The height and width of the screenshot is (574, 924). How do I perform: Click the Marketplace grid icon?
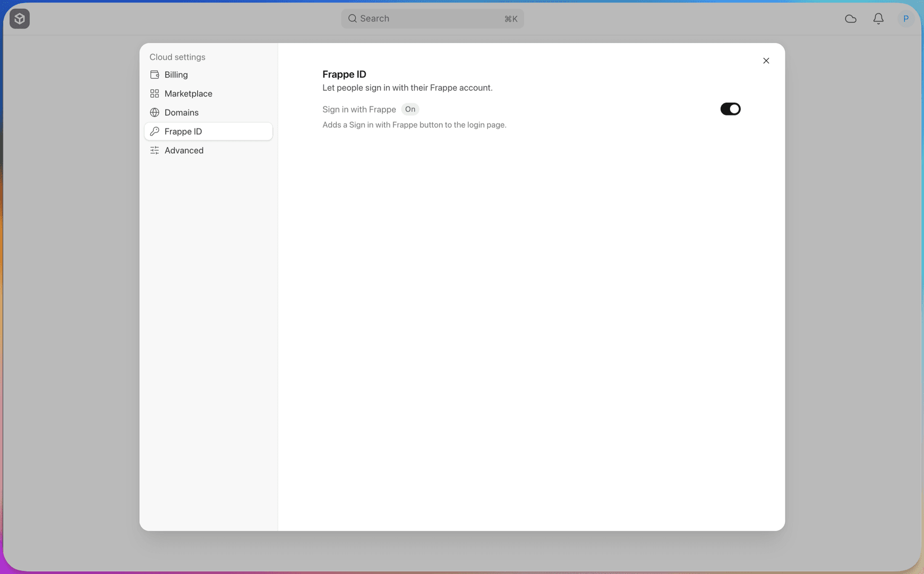tap(155, 93)
